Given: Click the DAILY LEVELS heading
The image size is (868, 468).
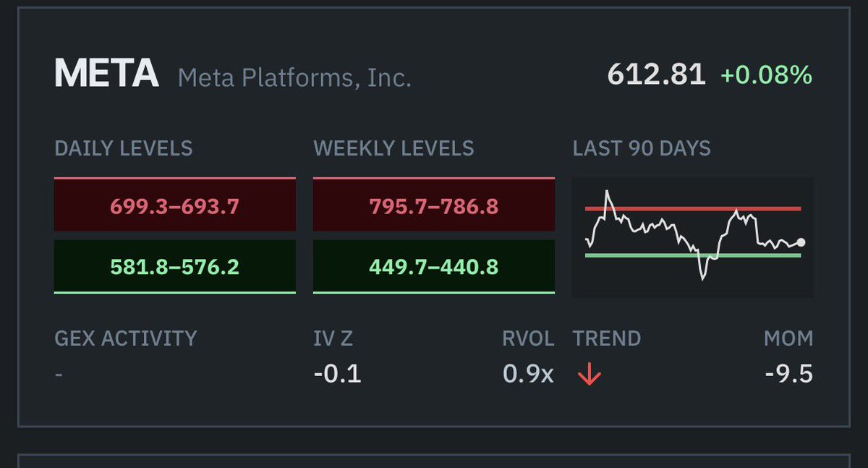Looking at the screenshot, I should tap(124, 148).
